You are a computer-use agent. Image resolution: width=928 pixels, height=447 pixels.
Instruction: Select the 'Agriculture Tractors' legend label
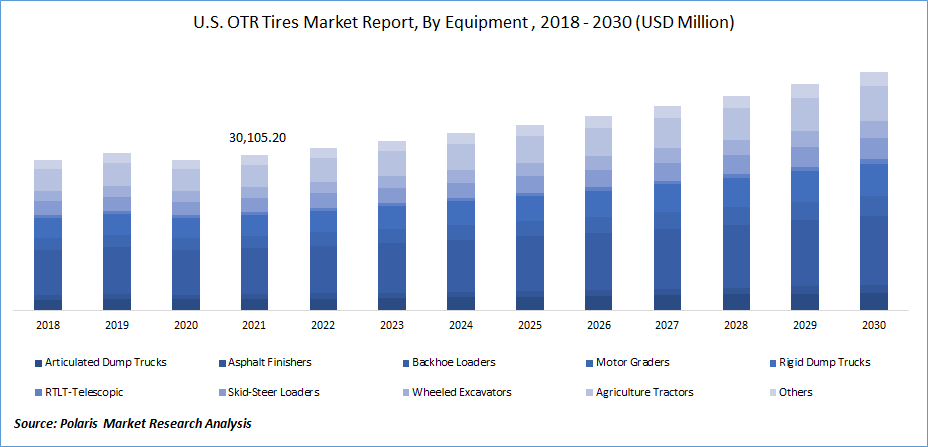(x=645, y=392)
